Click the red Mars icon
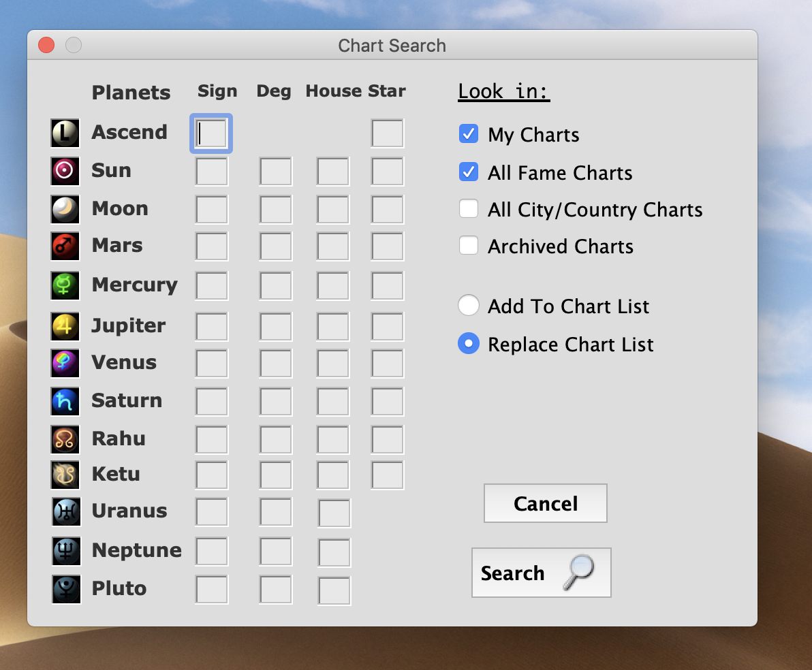The width and height of the screenshot is (812, 670). (x=65, y=246)
